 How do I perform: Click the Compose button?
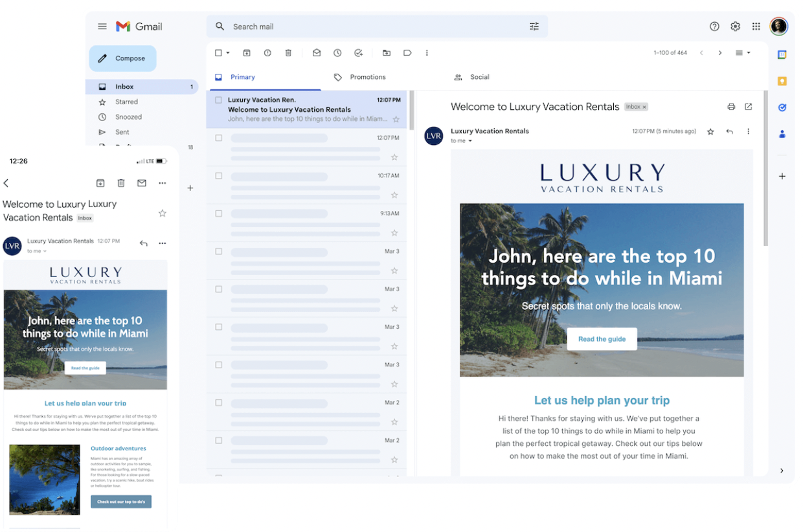click(x=122, y=58)
